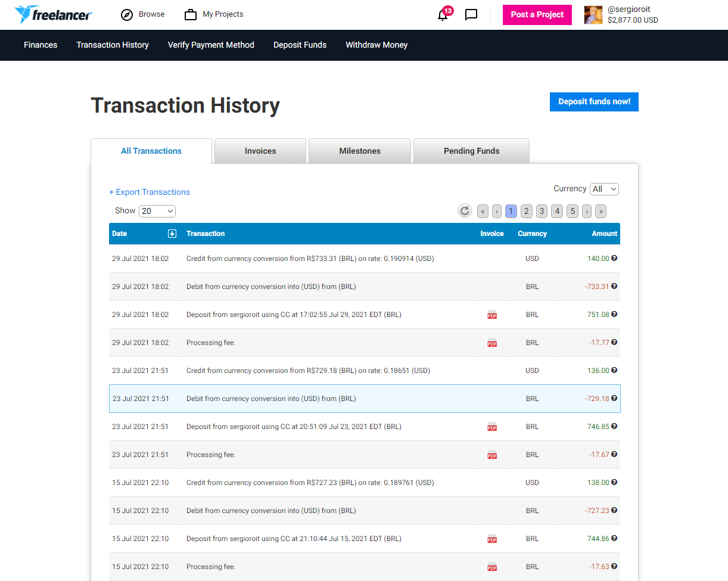
Task: Click the Post a Project button
Action: 537,15
